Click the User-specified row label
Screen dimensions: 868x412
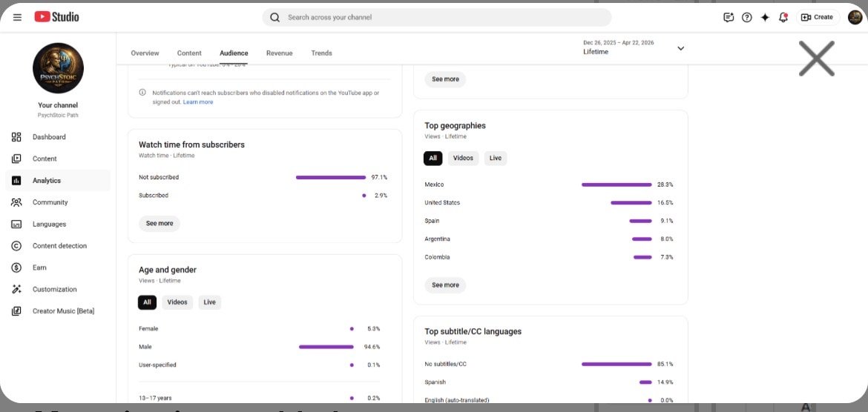157,365
